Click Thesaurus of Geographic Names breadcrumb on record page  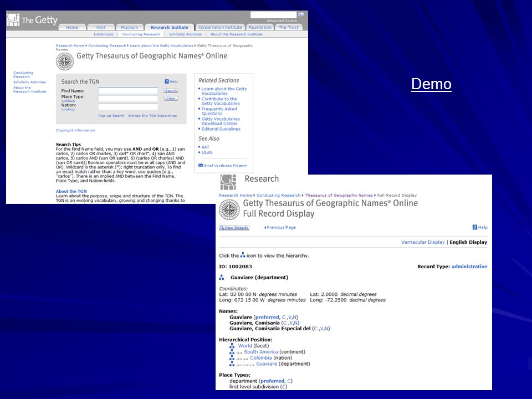pyautogui.click(x=339, y=196)
